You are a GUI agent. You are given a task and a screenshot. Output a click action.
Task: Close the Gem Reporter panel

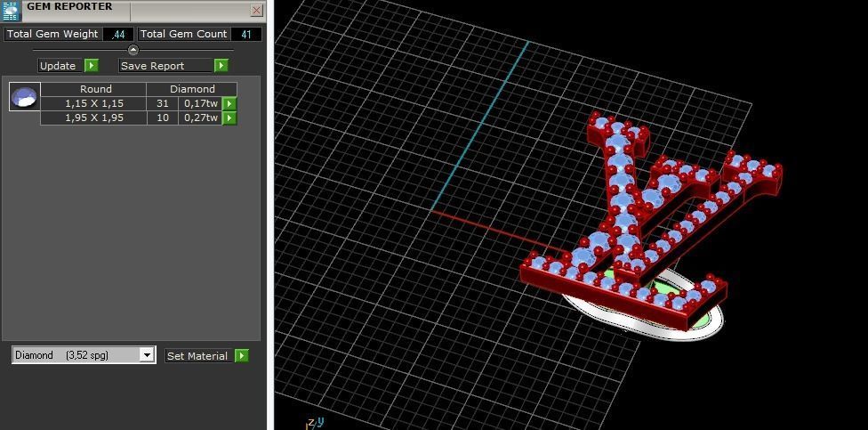click(256, 10)
